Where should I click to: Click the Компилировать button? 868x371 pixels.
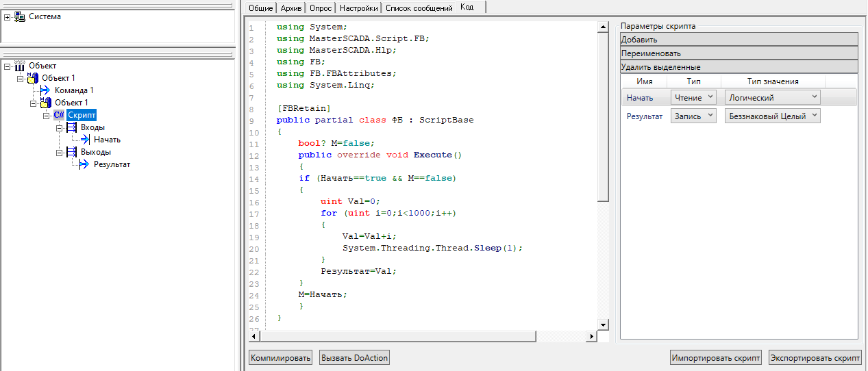(x=280, y=357)
